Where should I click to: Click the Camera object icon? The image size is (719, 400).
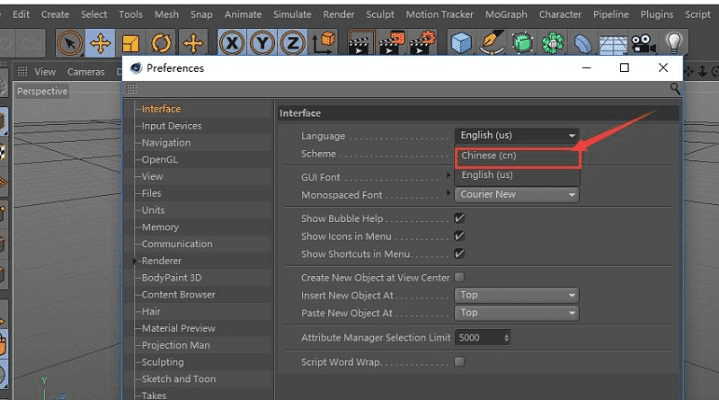point(643,43)
